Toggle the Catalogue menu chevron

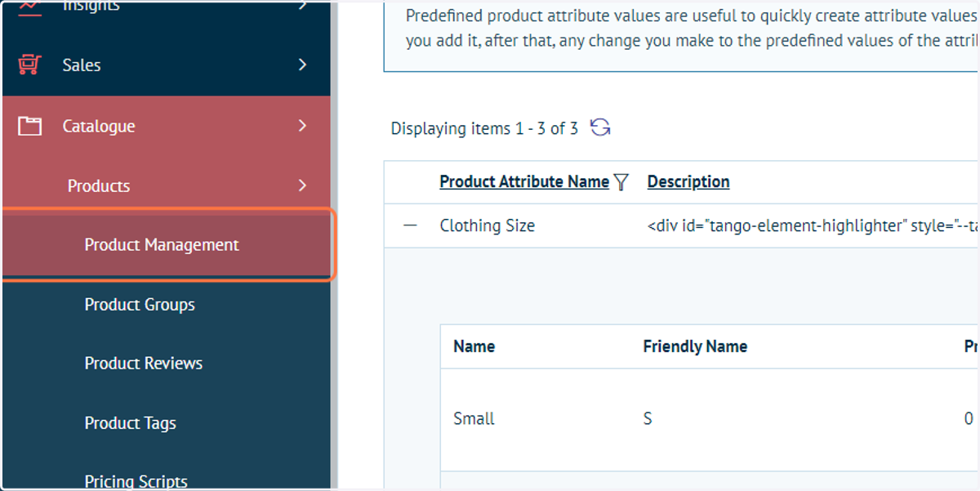point(302,126)
